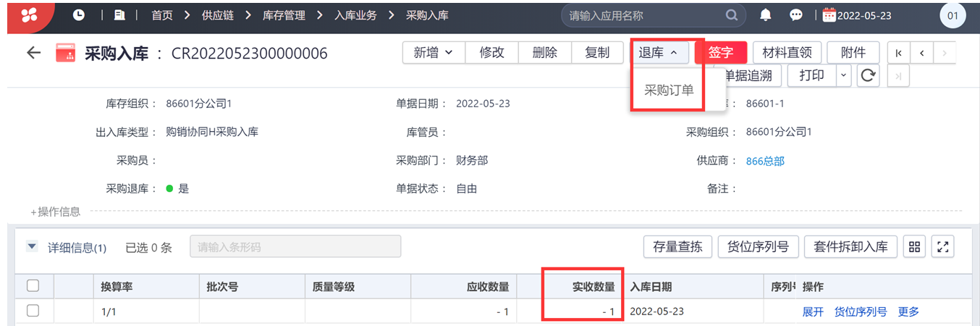
Task: Click the back arrow beside 采购入库
Action: click(x=33, y=53)
